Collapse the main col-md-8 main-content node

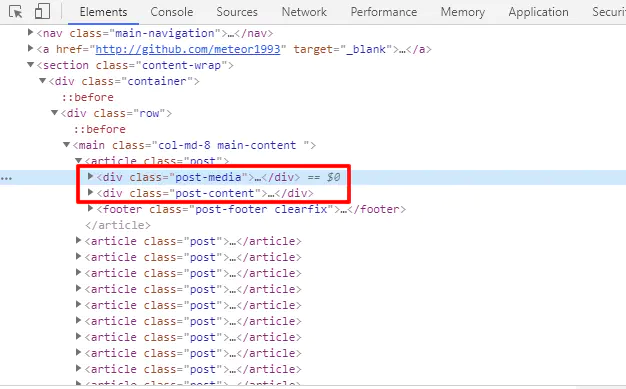66,145
